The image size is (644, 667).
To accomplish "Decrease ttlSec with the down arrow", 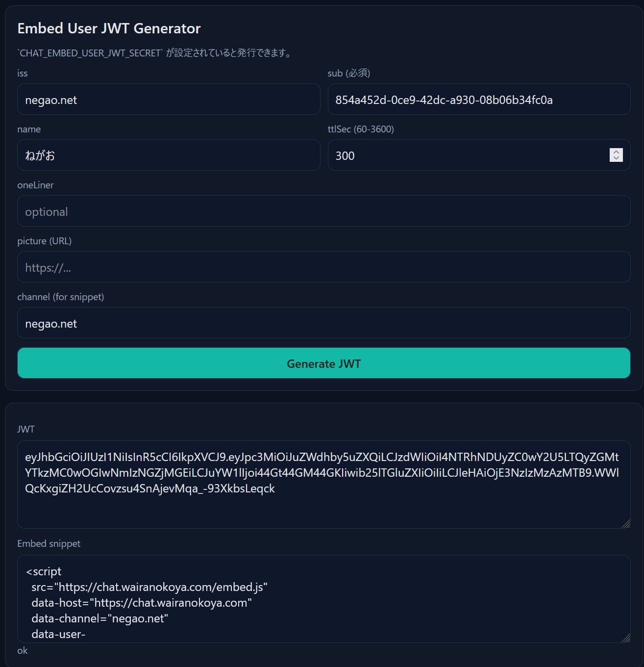I will point(616,158).
